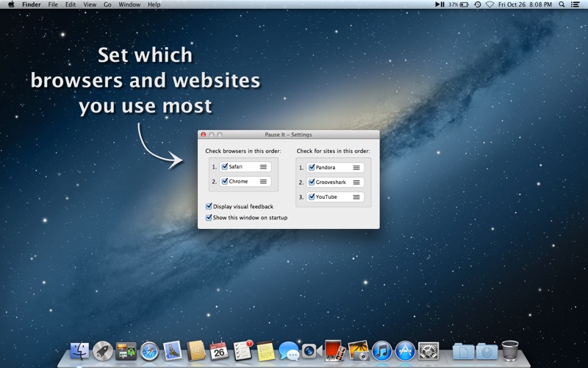This screenshot has height=368, width=588.
Task: Uncheck Show this window on startup
Action: pos(209,218)
